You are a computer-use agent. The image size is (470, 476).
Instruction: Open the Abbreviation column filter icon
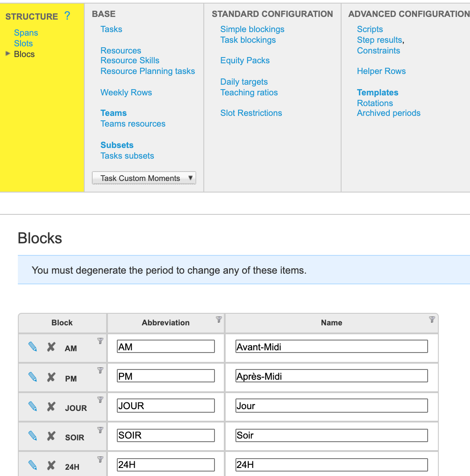(x=219, y=320)
